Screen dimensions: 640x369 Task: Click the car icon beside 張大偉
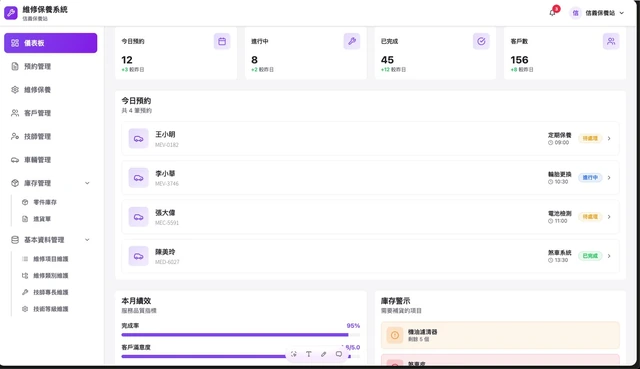(138, 217)
